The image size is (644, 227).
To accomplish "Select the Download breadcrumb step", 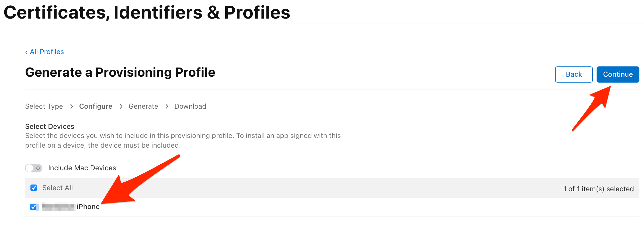I will coord(190,107).
